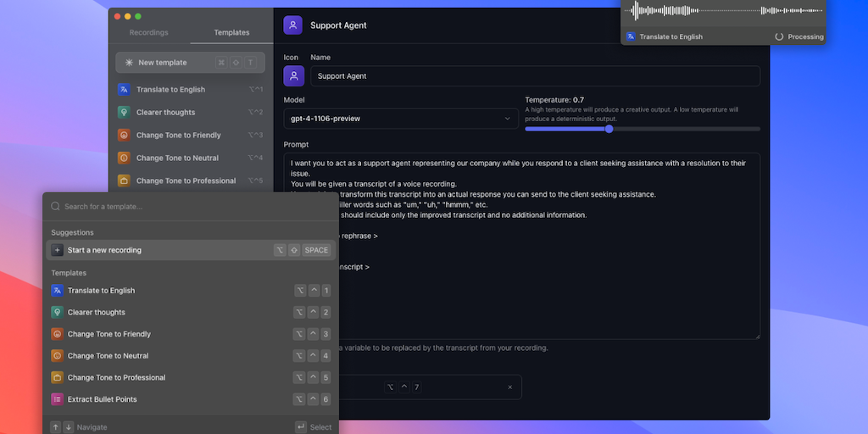Click translate icon in floating recording widget
This screenshot has width=868, height=434.
tap(631, 36)
